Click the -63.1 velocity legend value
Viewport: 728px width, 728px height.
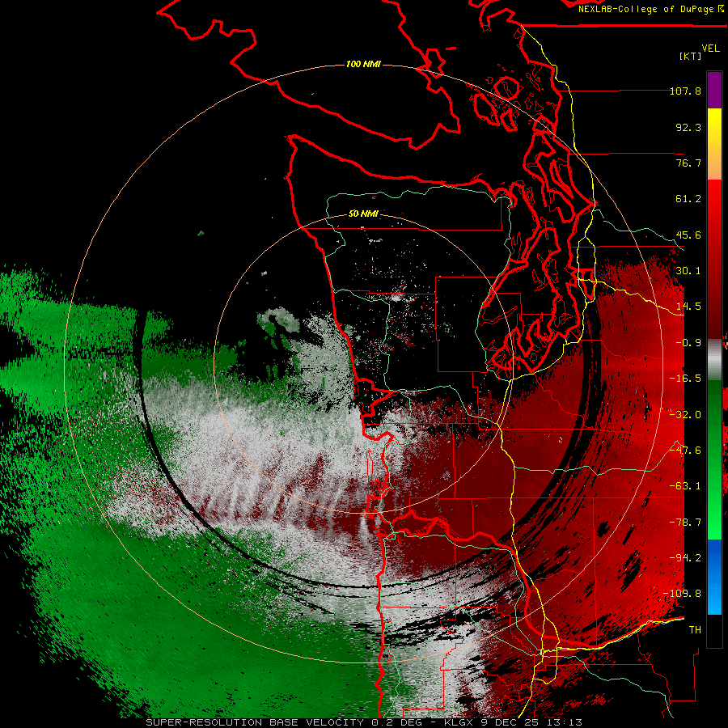[x=685, y=486]
